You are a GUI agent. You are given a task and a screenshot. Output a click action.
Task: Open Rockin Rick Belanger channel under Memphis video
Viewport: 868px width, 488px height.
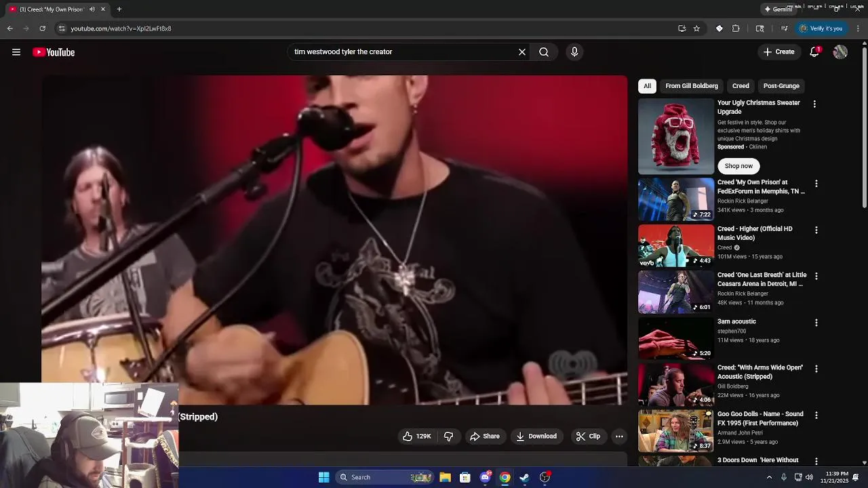click(743, 201)
